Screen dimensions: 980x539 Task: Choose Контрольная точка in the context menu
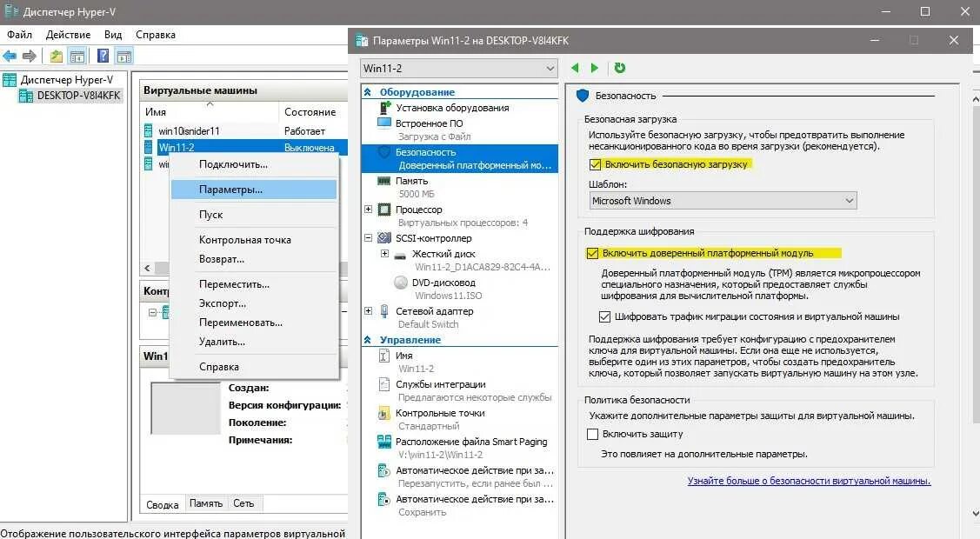254,240
